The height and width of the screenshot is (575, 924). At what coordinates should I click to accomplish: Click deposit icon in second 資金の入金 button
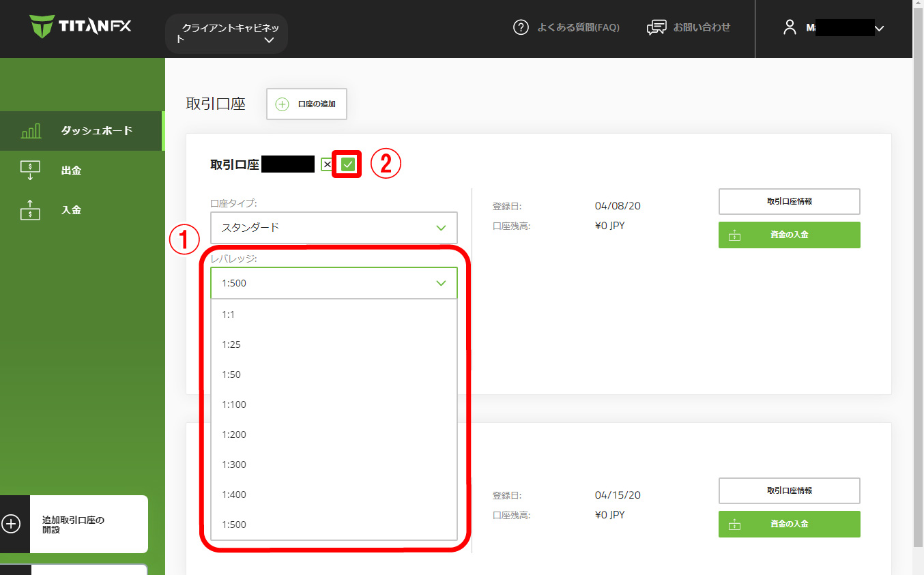[734, 525]
